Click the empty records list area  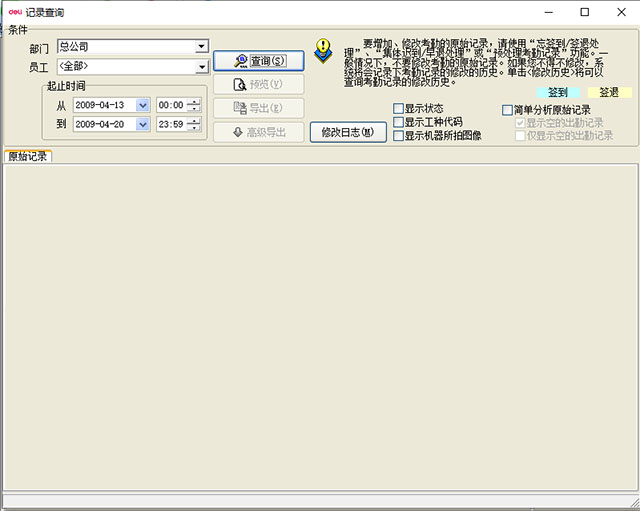tap(320, 320)
